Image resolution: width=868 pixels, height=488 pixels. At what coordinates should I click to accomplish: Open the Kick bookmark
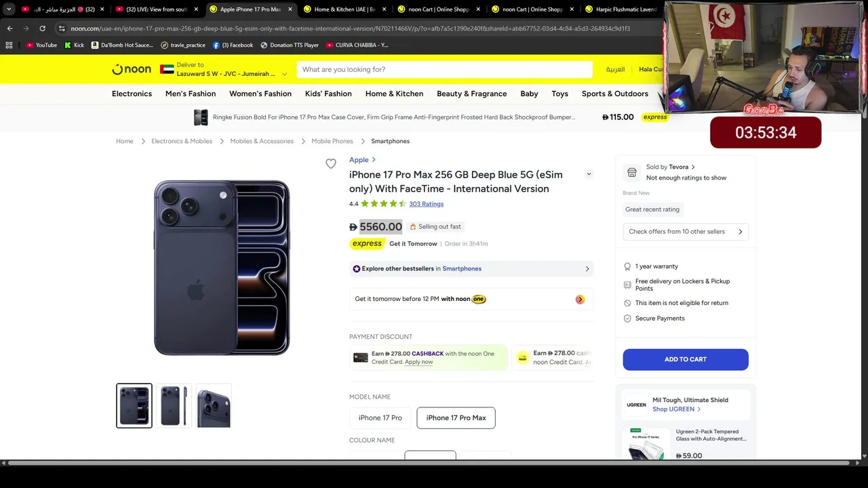pos(74,45)
